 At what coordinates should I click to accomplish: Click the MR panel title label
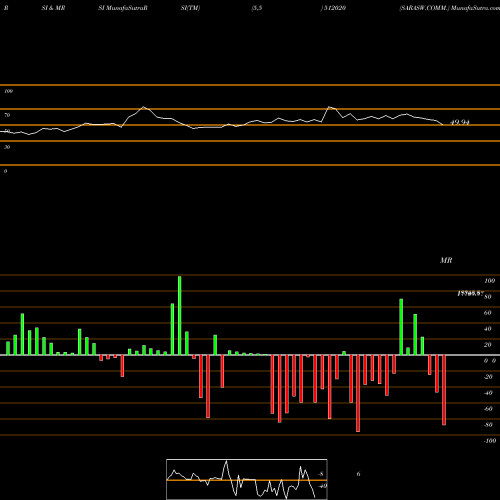(x=446, y=260)
